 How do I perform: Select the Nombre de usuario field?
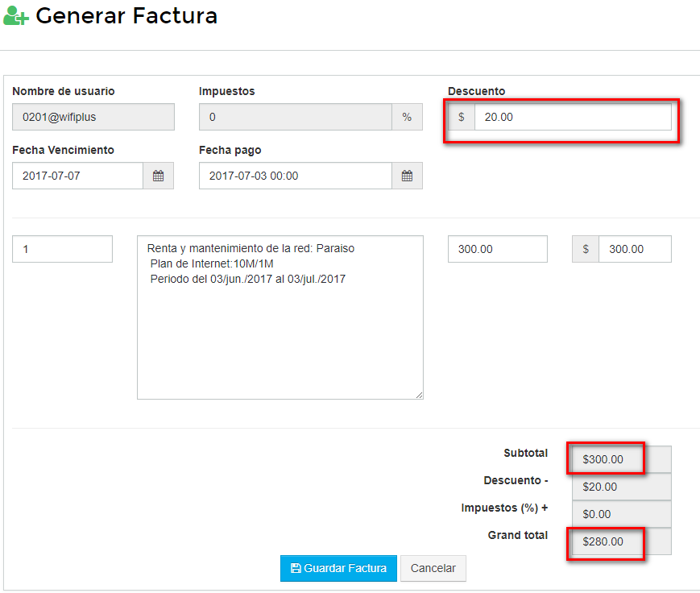click(93, 117)
